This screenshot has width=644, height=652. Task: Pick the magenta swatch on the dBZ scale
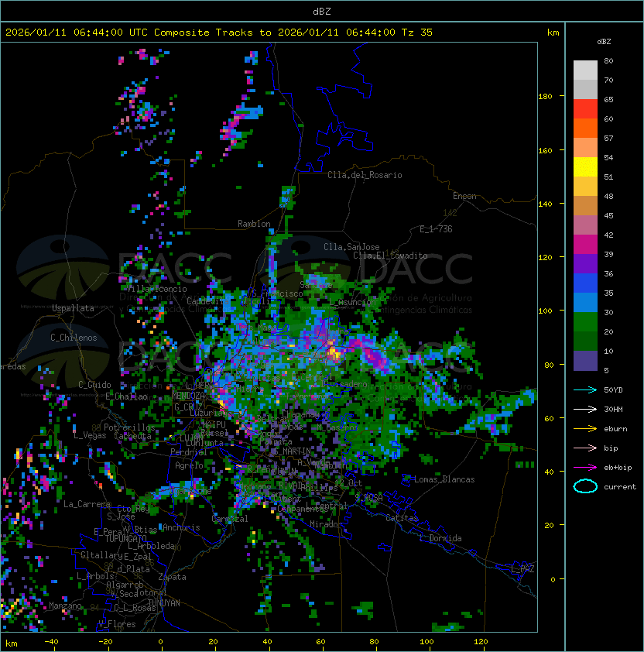(585, 245)
